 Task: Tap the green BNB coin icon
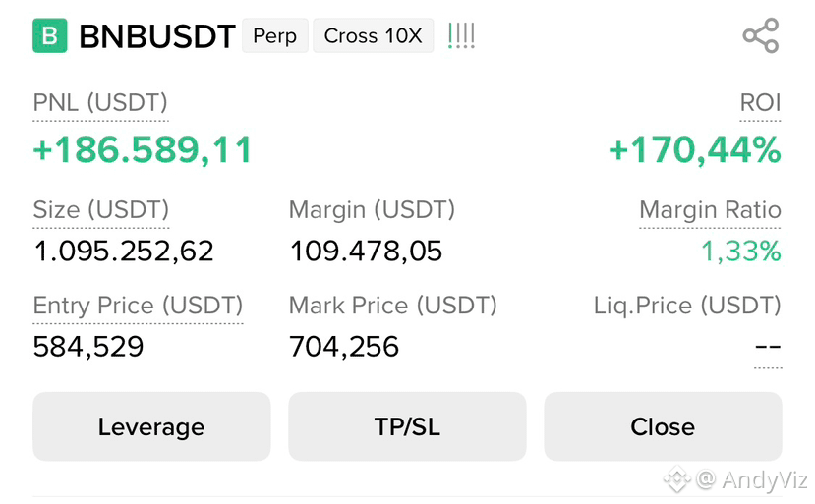[50, 35]
